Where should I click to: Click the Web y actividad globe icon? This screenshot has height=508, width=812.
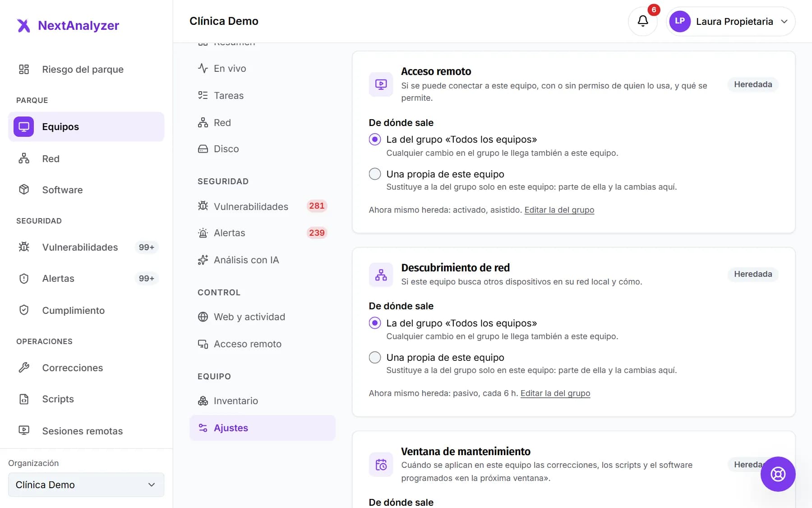[x=203, y=317]
